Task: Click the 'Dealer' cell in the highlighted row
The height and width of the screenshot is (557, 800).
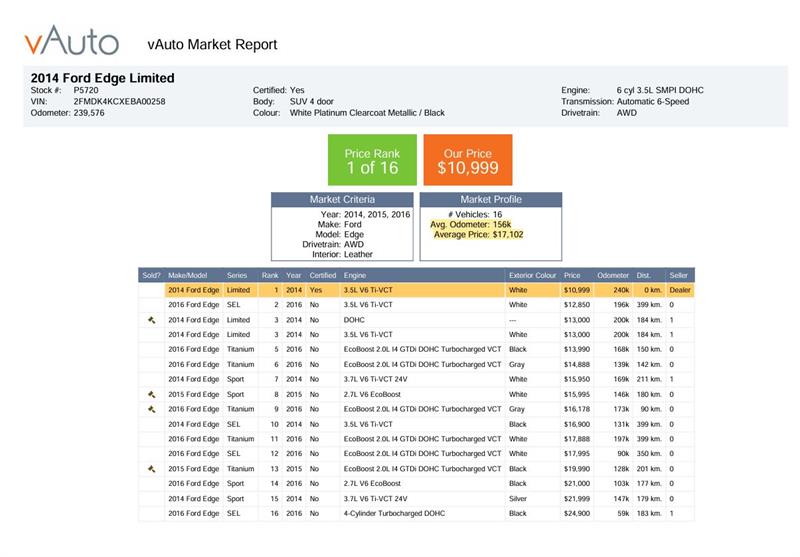Action: (680, 290)
